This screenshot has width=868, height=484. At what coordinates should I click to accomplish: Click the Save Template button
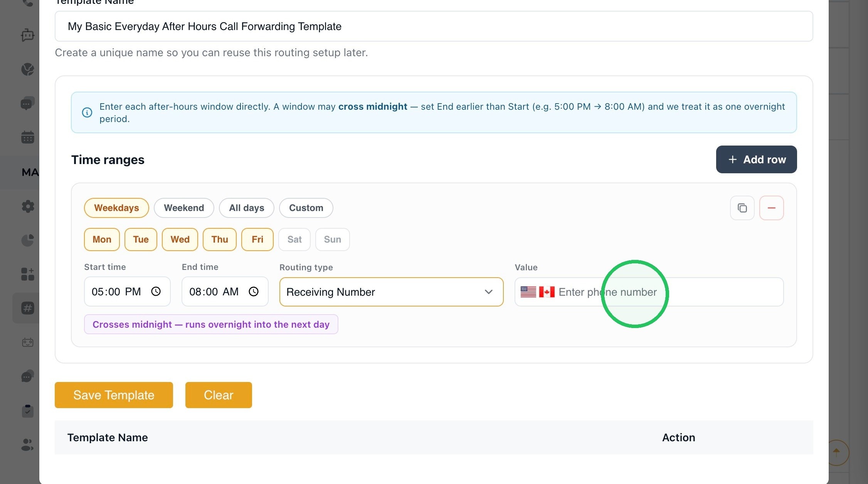(x=114, y=395)
